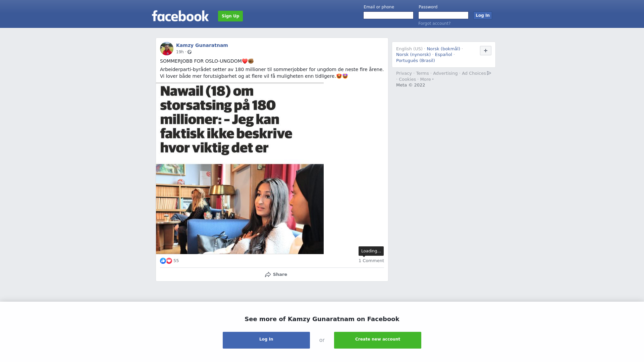Open the 1 Comment link
Viewport: 644px width, 362px height.
(371, 261)
